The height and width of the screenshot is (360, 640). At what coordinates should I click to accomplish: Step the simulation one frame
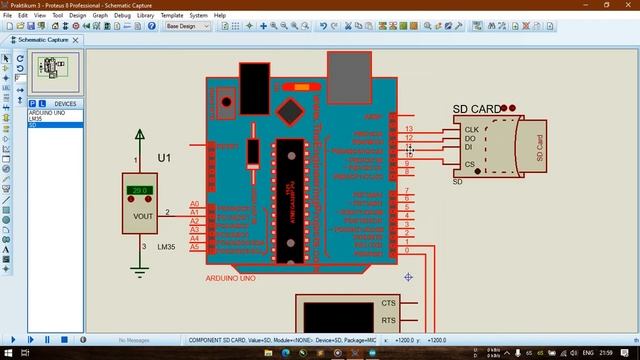point(31,340)
